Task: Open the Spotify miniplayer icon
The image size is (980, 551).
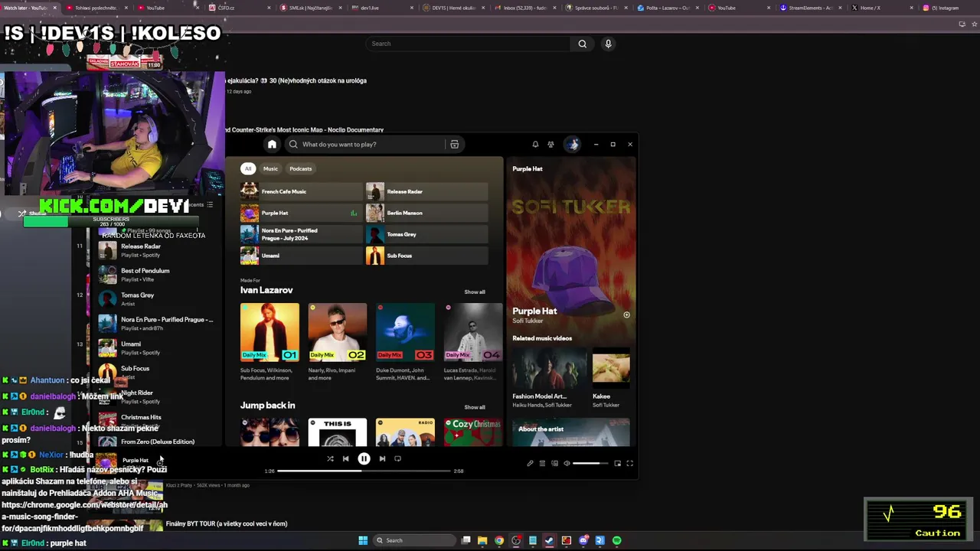Action: pyautogui.click(x=617, y=463)
